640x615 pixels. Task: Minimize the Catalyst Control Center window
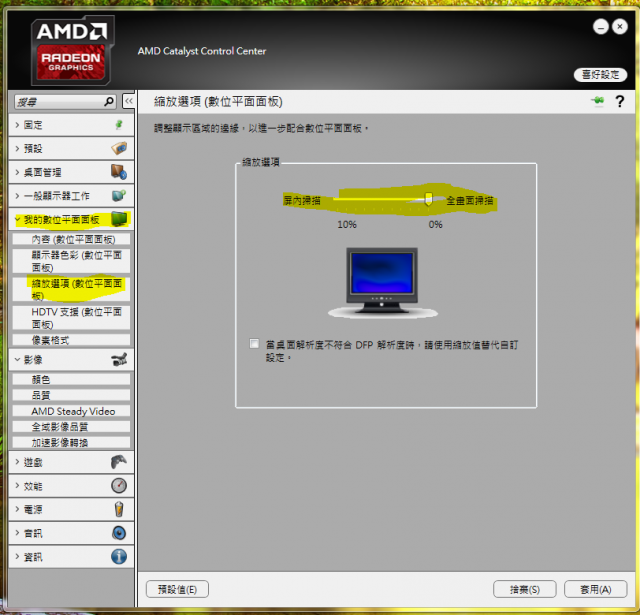point(600,27)
